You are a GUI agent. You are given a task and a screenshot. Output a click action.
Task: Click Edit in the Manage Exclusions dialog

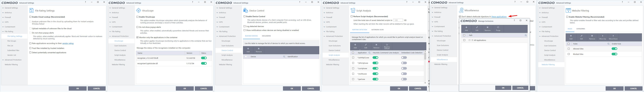pos(477,29)
